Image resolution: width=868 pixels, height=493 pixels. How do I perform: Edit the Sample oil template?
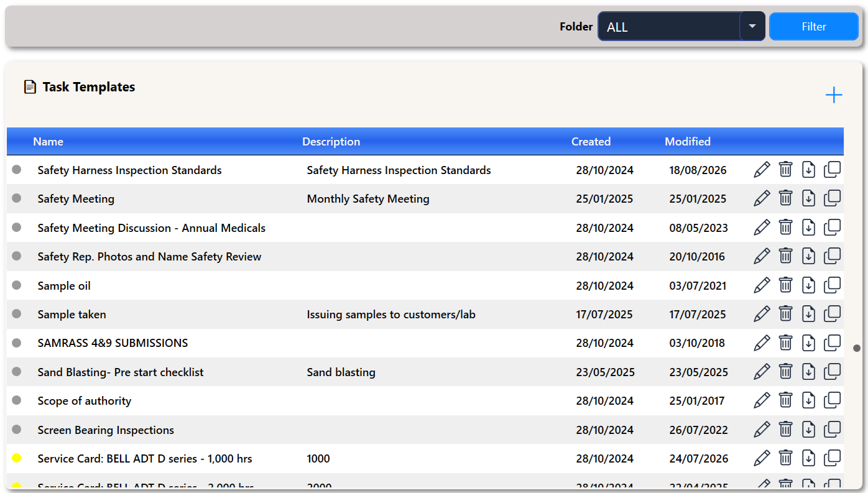[762, 285]
